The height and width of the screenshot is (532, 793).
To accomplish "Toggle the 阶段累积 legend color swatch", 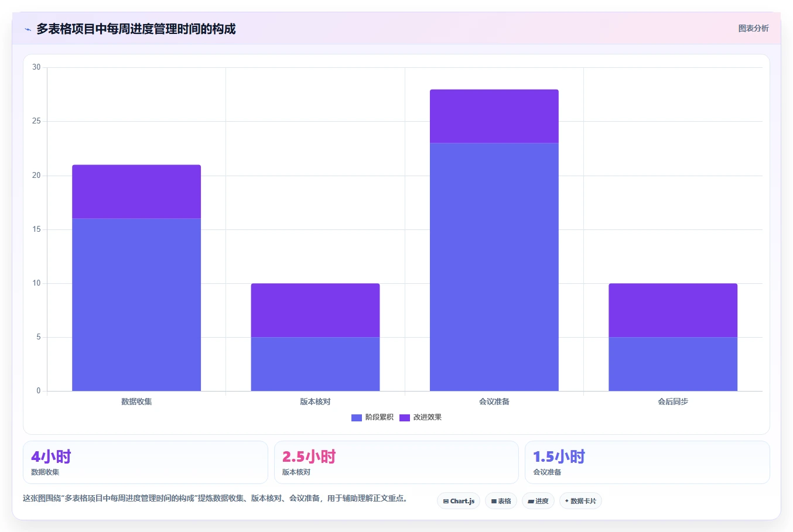I will (357, 417).
